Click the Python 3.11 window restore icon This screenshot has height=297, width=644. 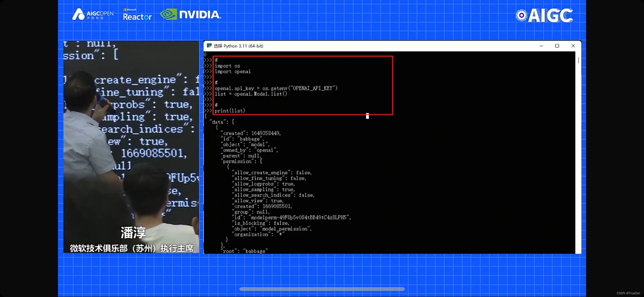(x=557, y=46)
